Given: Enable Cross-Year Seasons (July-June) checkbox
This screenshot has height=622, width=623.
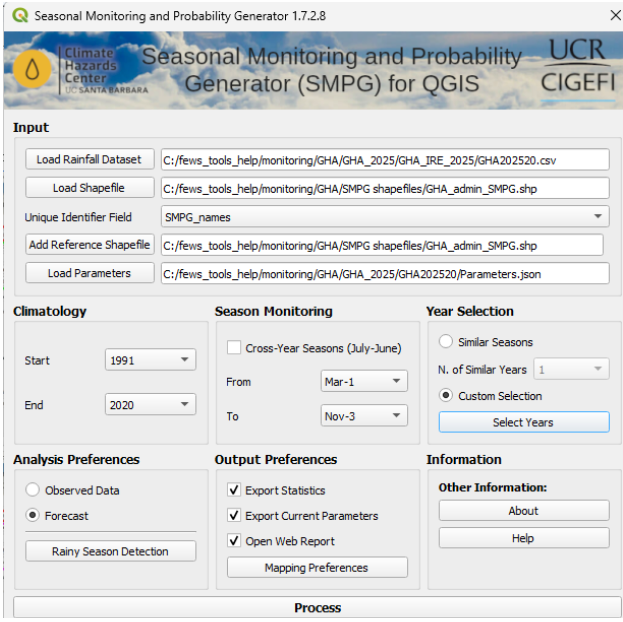Looking at the screenshot, I should [x=234, y=348].
